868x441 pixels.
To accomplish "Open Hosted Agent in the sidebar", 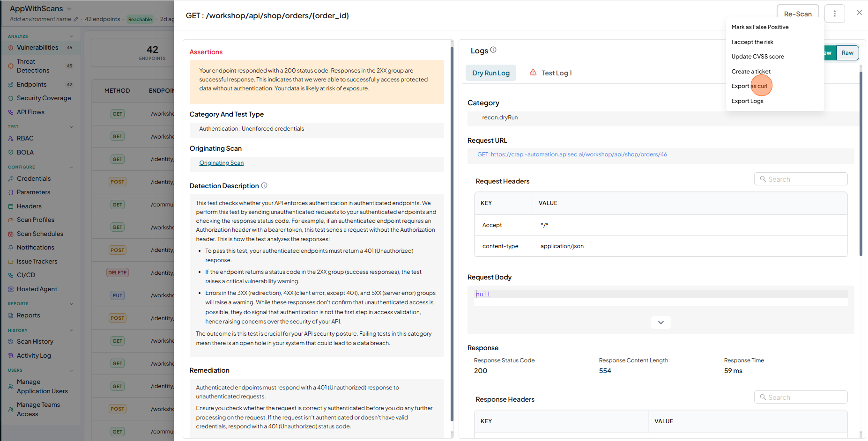I will [x=37, y=289].
